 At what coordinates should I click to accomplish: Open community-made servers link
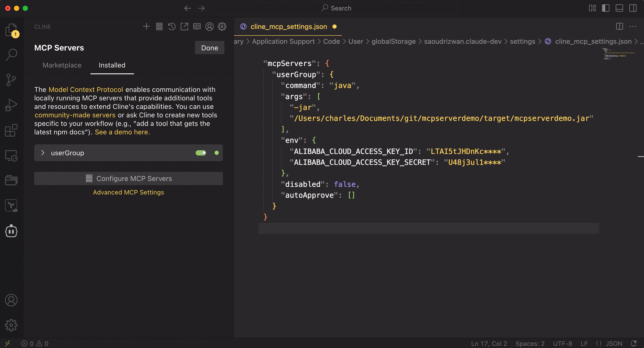click(x=75, y=115)
